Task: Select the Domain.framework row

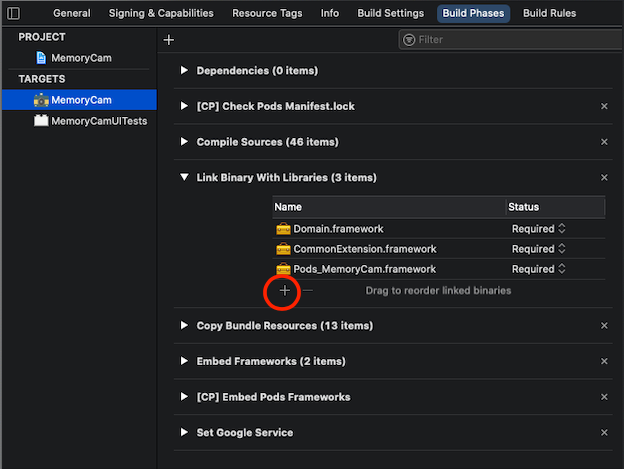Action: click(x=439, y=229)
